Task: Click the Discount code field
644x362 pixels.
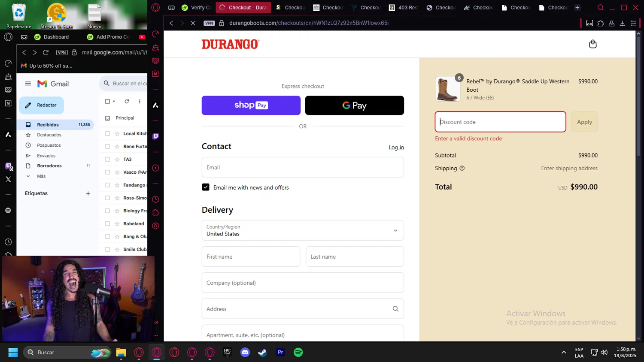Action: point(500,122)
